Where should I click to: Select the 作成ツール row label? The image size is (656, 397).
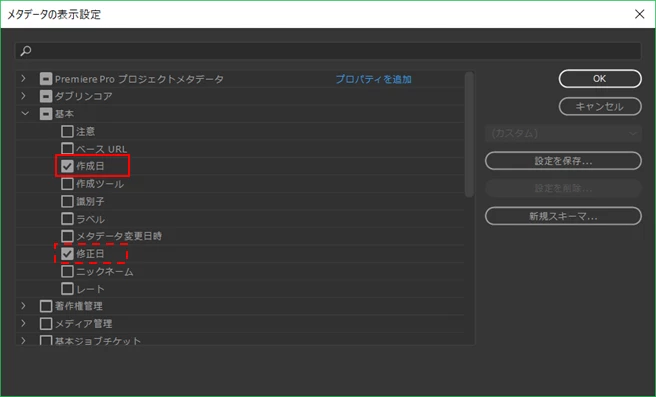click(100, 184)
